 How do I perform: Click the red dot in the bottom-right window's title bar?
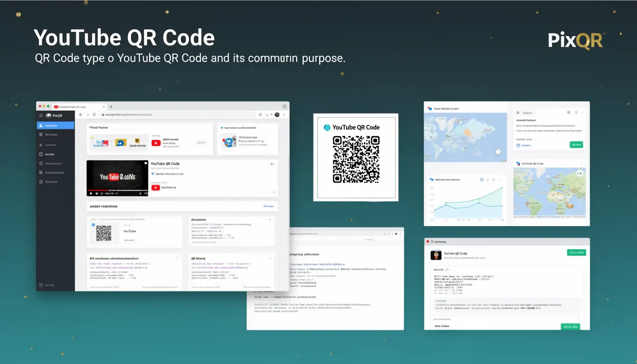coord(427,242)
